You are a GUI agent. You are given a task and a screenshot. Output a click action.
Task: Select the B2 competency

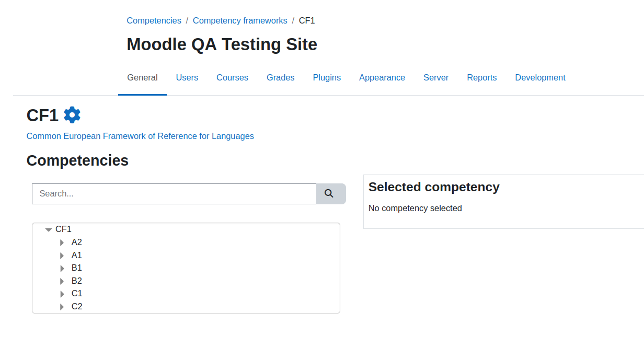click(x=77, y=281)
